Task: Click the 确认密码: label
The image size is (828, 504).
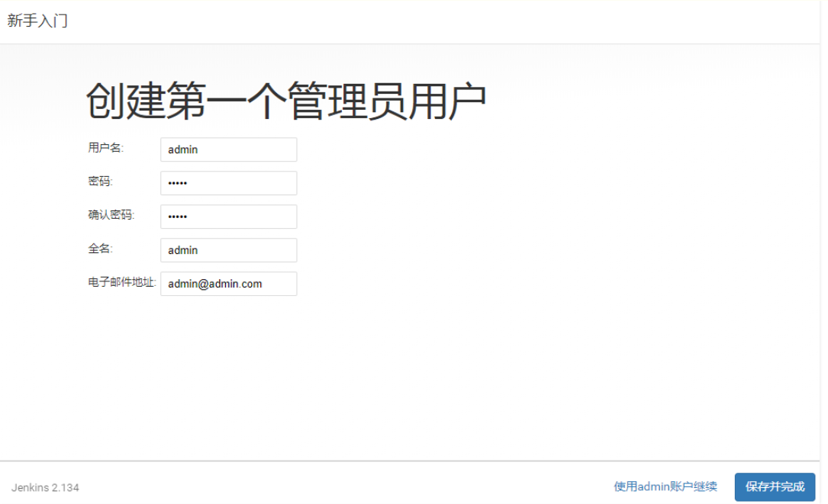Action: point(111,215)
